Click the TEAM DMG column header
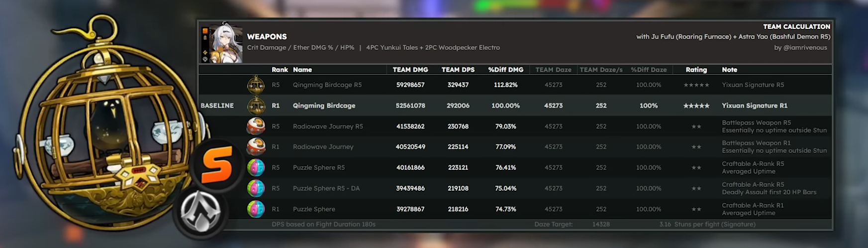 tap(410, 70)
